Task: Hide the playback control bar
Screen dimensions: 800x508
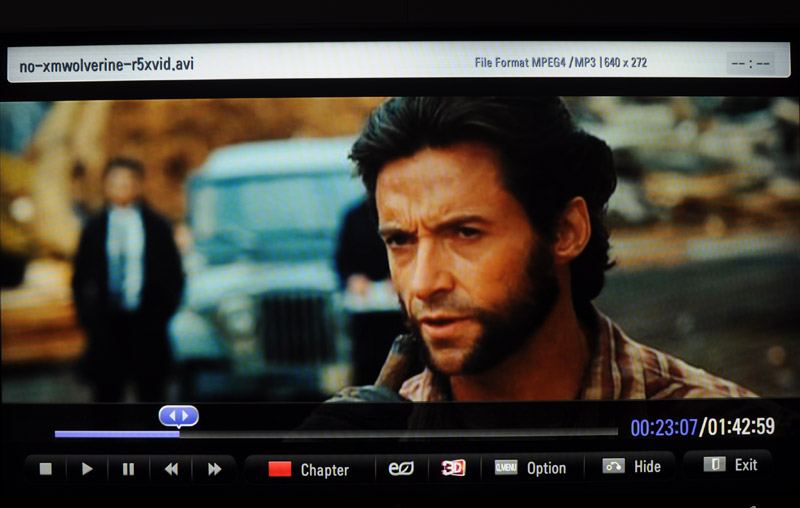Action: 632,466
